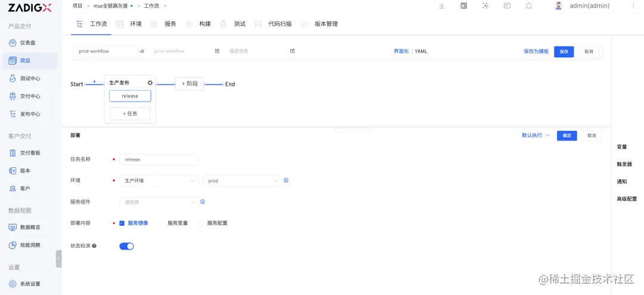Click the icon beside prod environment dropdown
Viewport: 644px width, 295px height.
point(286,180)
